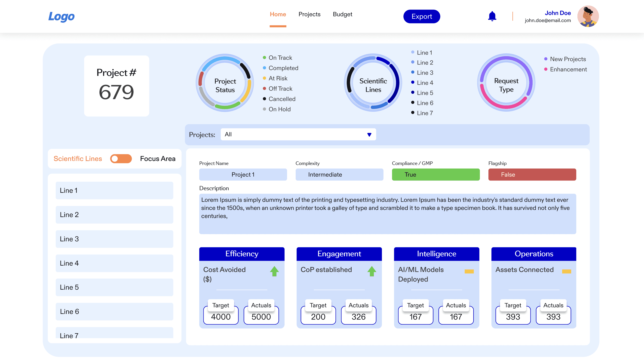The height and width of the screenshot is (362, 644).
Task: Click the Description text box
Action: (x=387, y=214)
